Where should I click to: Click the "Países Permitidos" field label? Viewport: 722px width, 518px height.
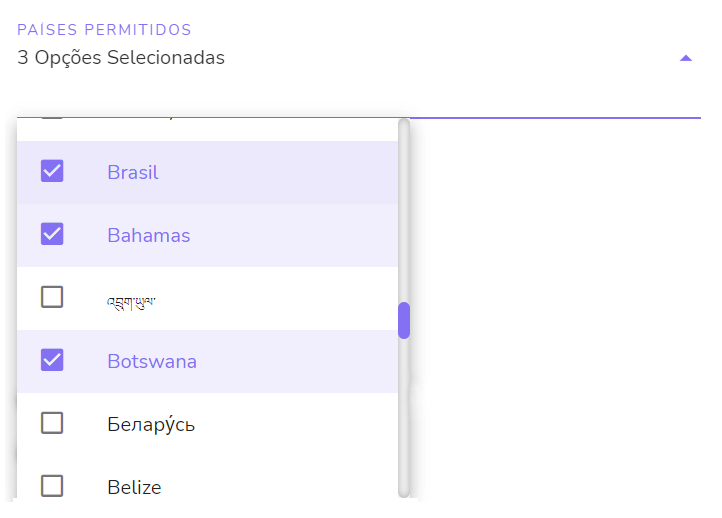pyautogui.click(x=104, y=30)
